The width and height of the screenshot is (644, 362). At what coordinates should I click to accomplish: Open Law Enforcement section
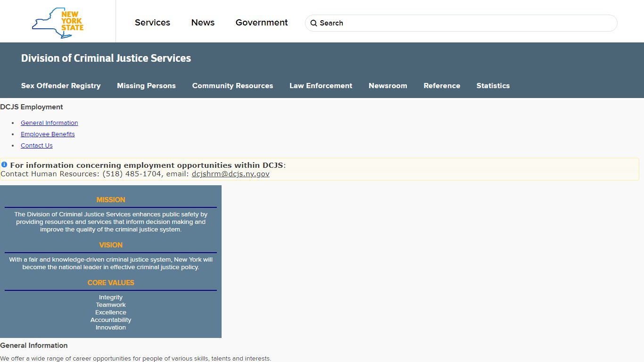[321, 86]
